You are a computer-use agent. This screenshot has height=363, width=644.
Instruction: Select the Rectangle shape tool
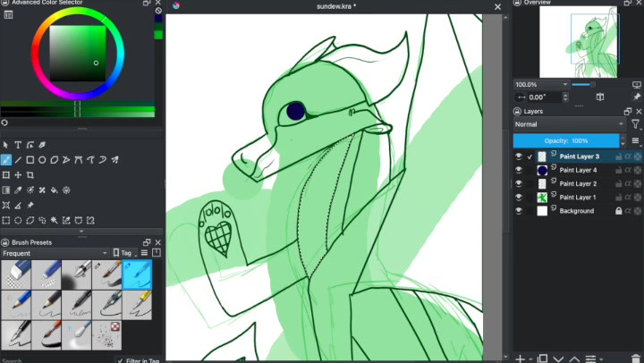(30, 160)
